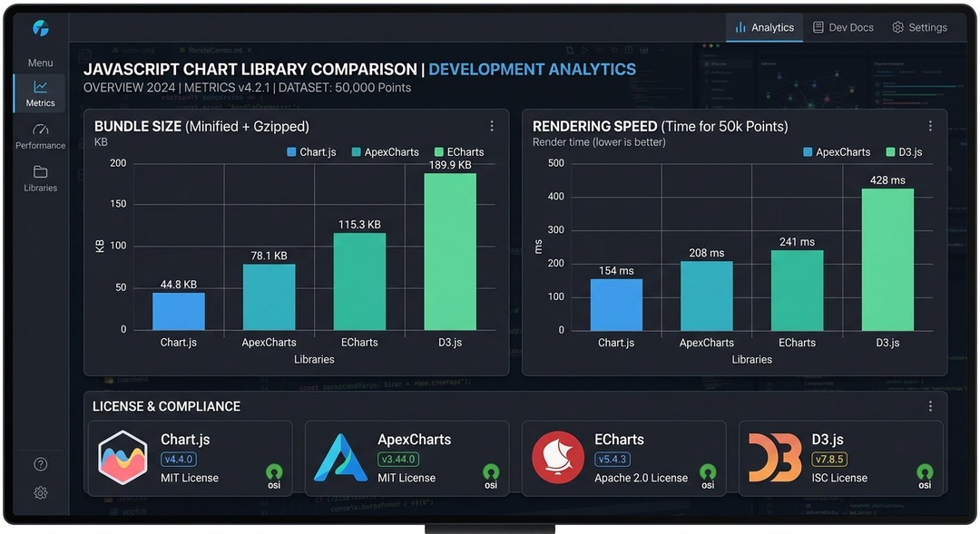This screenshot has height=534, width=980.
Task: Toggle D3.js legend in Rendering Speed chart
Action: 904,151
